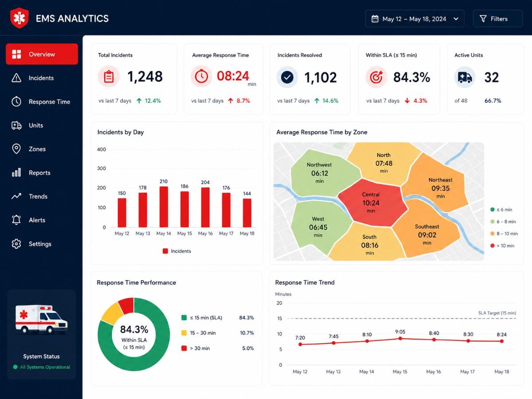This screenshot has width=532, height=399.
Task: Open Settings in the sidebar
Action: (42, 244)
